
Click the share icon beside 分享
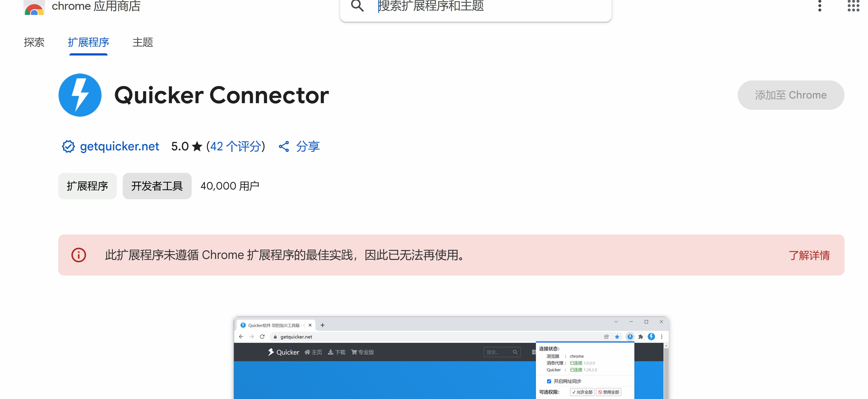284,146
